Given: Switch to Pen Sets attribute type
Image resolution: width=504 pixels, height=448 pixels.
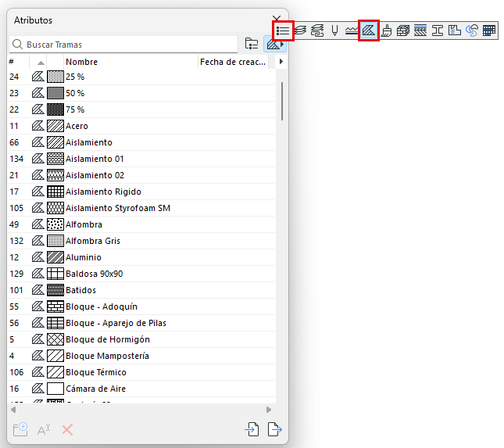Looking at the screenshot, I should (x=334, y=30).
